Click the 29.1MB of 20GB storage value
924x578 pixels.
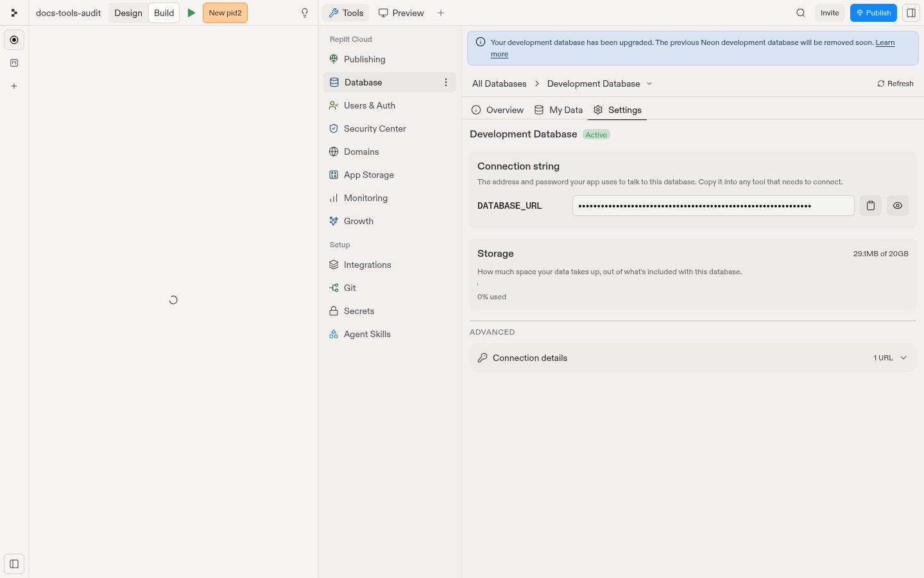click(x=880, y=254)
